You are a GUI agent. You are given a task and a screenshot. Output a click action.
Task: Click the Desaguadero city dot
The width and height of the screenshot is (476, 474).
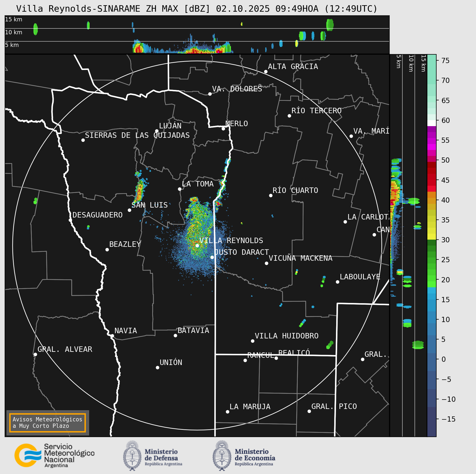click(x=70, y=220)
